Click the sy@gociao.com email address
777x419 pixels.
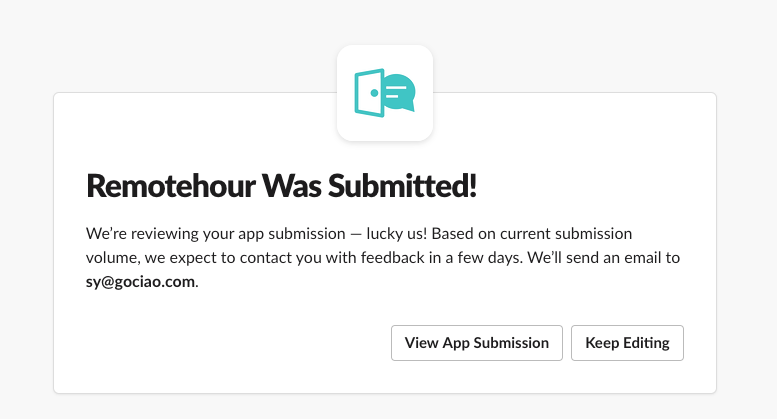141,282
